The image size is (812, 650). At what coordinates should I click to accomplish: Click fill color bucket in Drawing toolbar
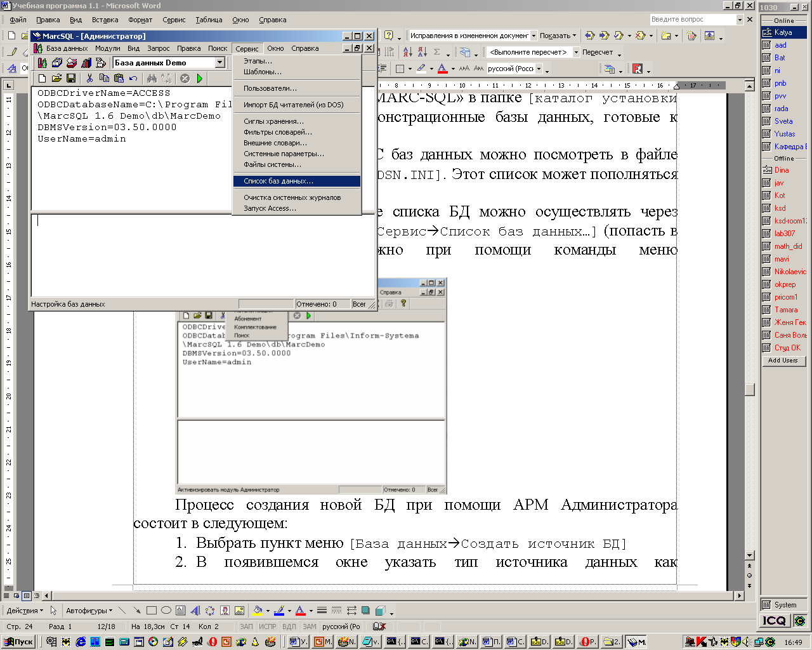[x=257, y=611]
